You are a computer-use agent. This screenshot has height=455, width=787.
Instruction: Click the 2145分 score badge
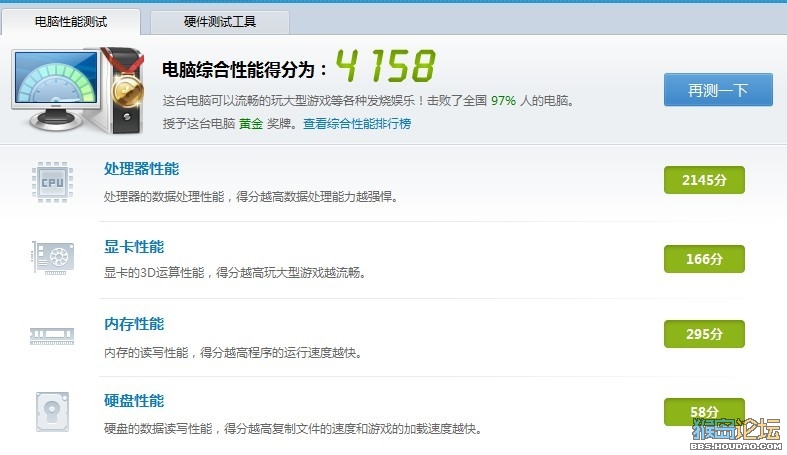704,180
